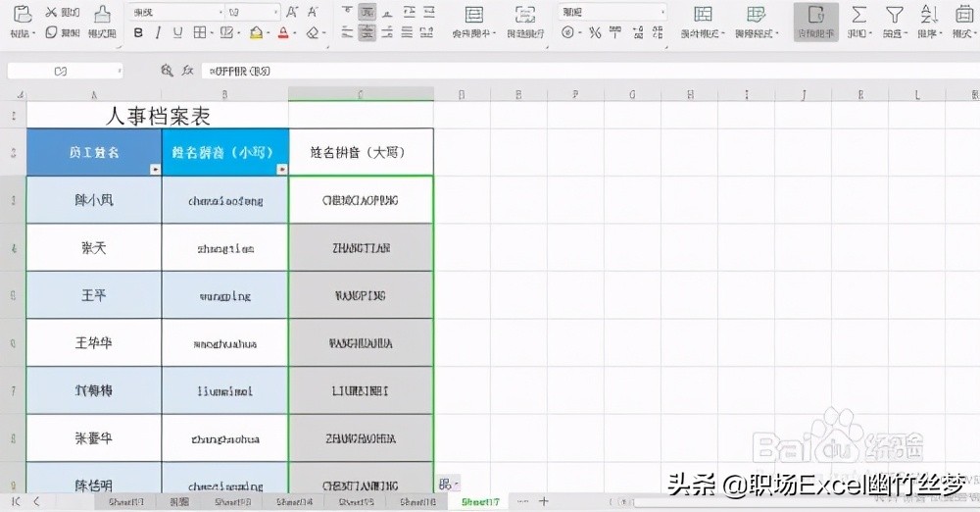Click the Sort A-Z icon

(929, 15)
